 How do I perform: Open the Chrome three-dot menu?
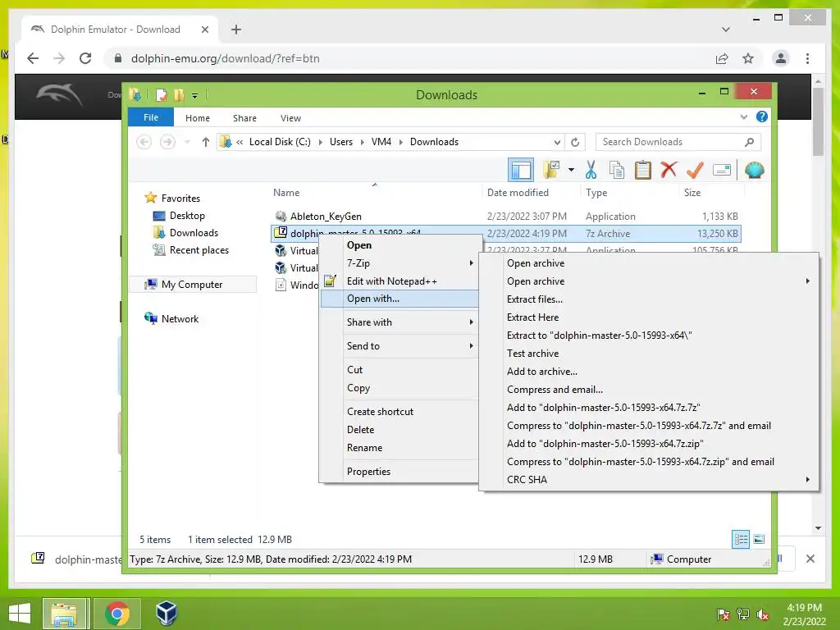click(807, 58)
